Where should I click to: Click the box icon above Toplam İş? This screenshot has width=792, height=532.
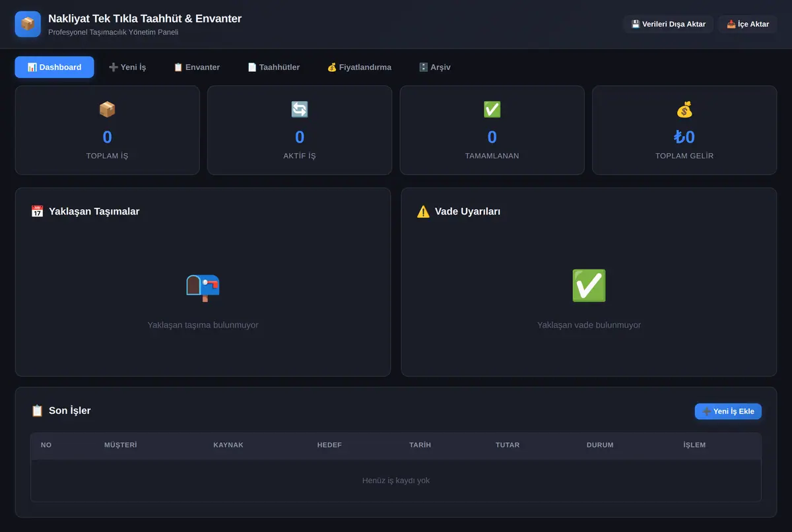108,110
